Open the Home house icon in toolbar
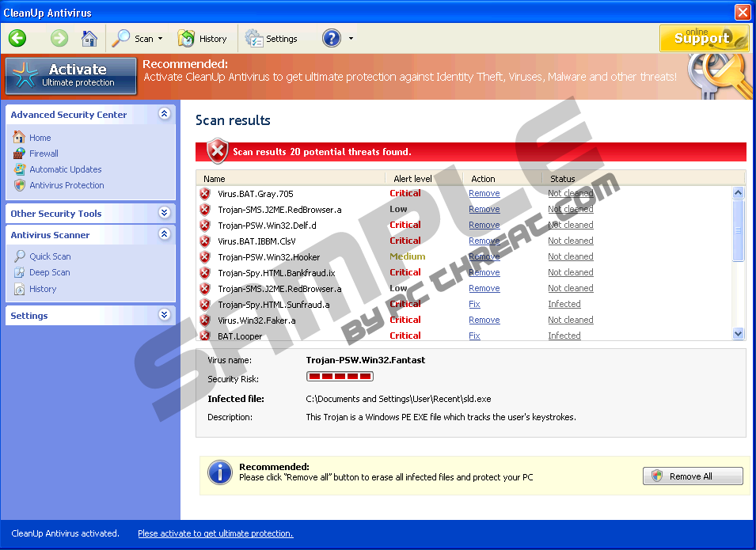 click(89, 38)
